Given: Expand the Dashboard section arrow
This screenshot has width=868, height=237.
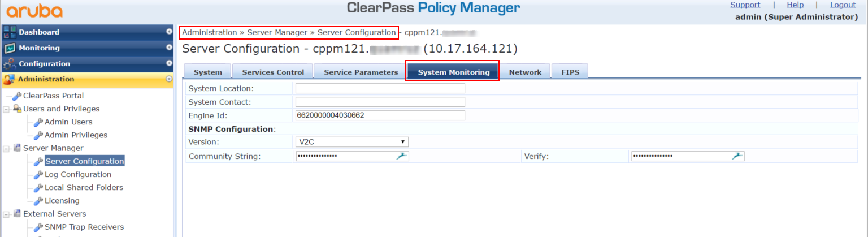Looking at the screenshot, I should pos(169,32).
